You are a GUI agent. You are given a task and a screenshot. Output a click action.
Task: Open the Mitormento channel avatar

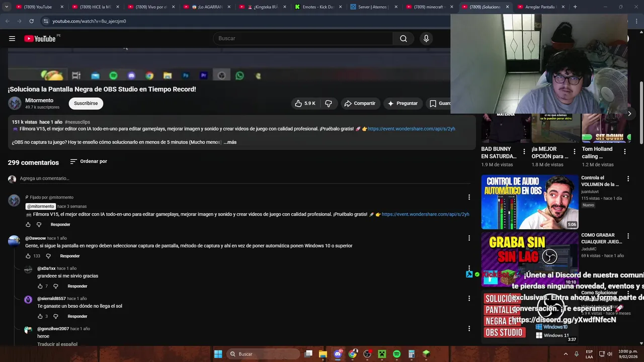tap(15, 104)
